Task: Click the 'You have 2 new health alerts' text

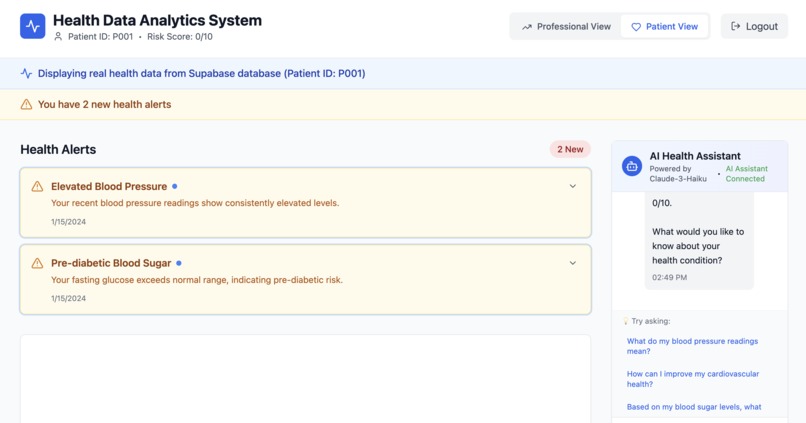Action: click(104, 104)
